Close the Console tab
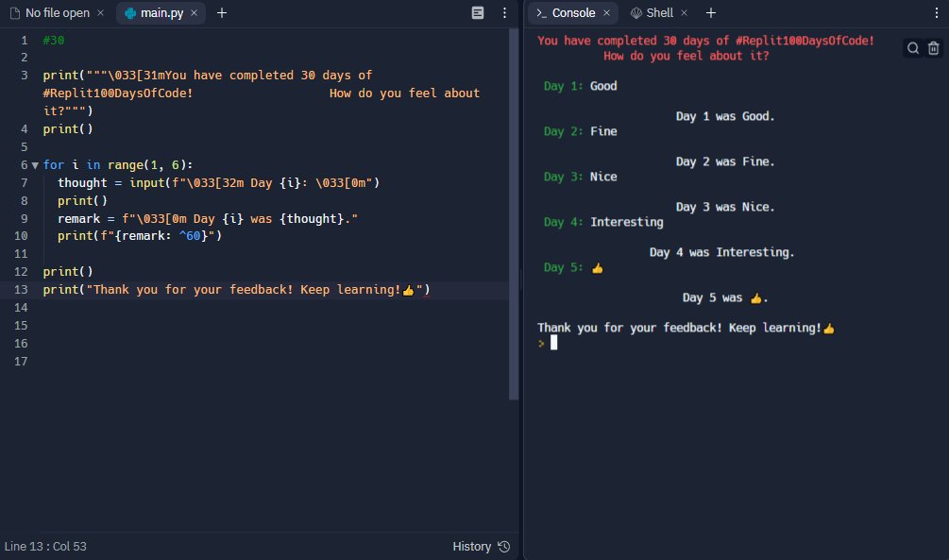The height and width of the screenshot is (560, 949). click(x=606, y=12)
